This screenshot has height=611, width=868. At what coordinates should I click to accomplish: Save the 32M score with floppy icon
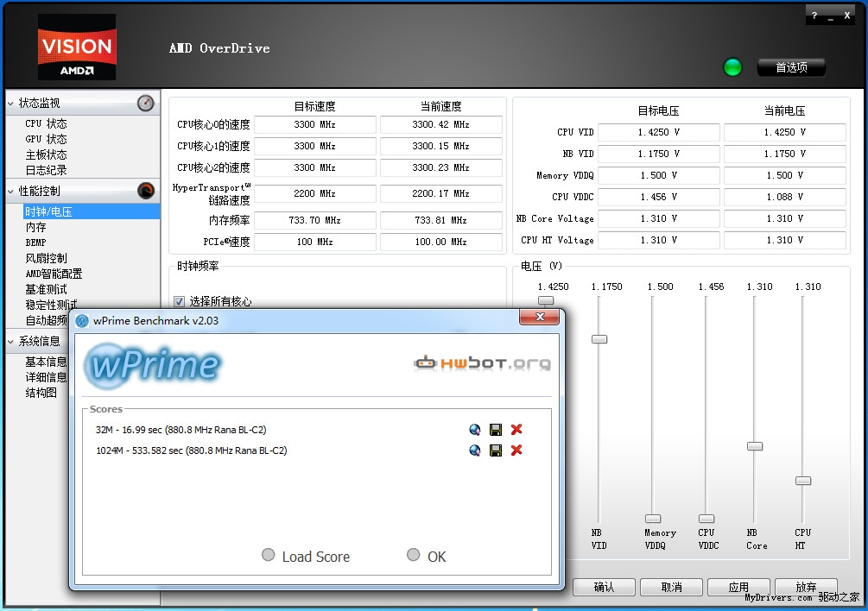pos(496,430)
